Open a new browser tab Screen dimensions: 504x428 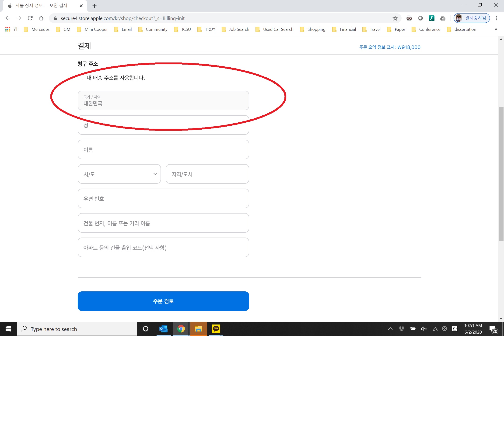pyautogui.click(x=94, y=6)
